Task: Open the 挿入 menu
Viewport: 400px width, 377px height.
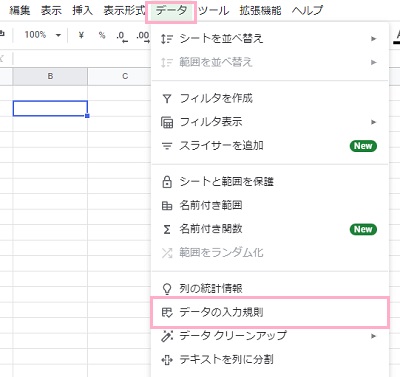Action: (x=82, y=11)
